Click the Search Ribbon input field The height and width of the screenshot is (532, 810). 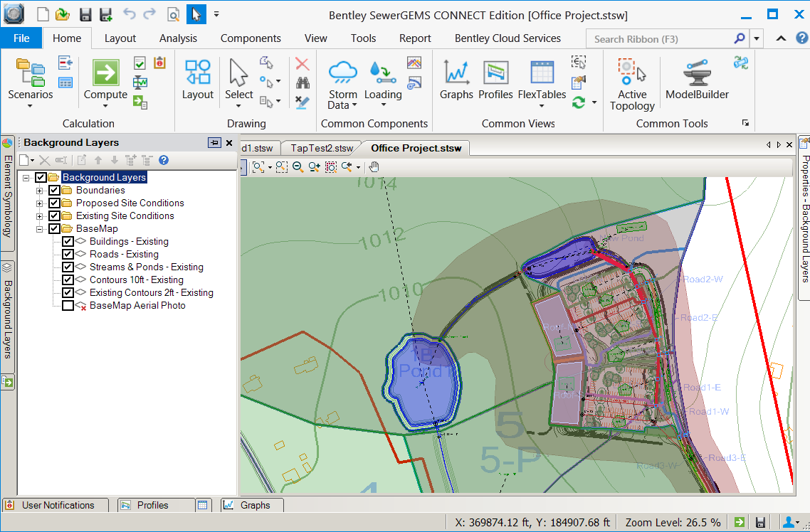tap(661, 39)
